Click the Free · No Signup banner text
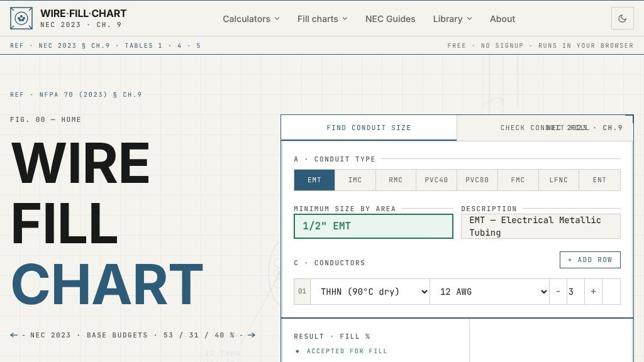 540,45
